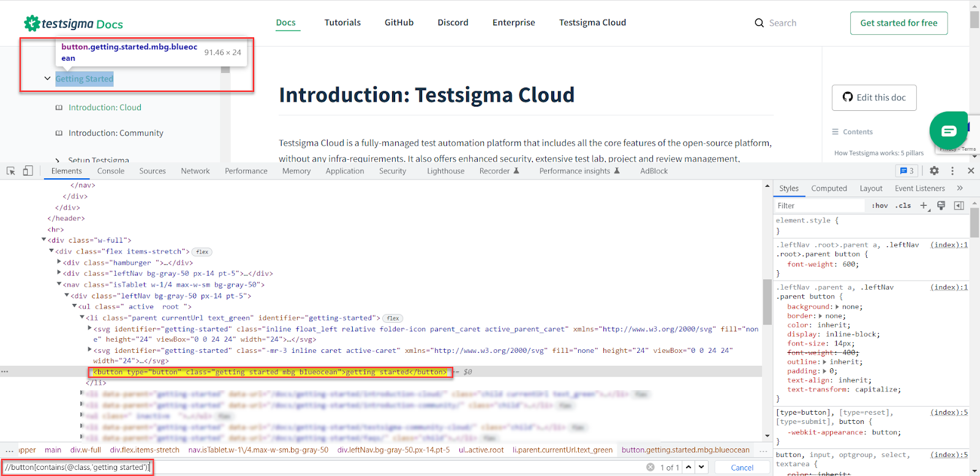
Task: Show more Styles pane tabs chevron
Action: (x=960, y=188)
